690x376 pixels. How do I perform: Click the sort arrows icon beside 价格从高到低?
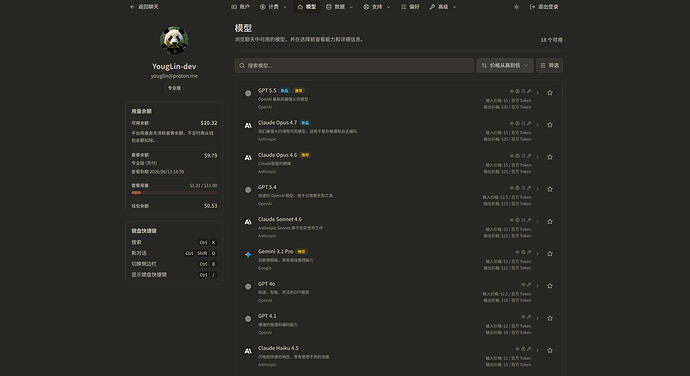[x=484, y=66]
